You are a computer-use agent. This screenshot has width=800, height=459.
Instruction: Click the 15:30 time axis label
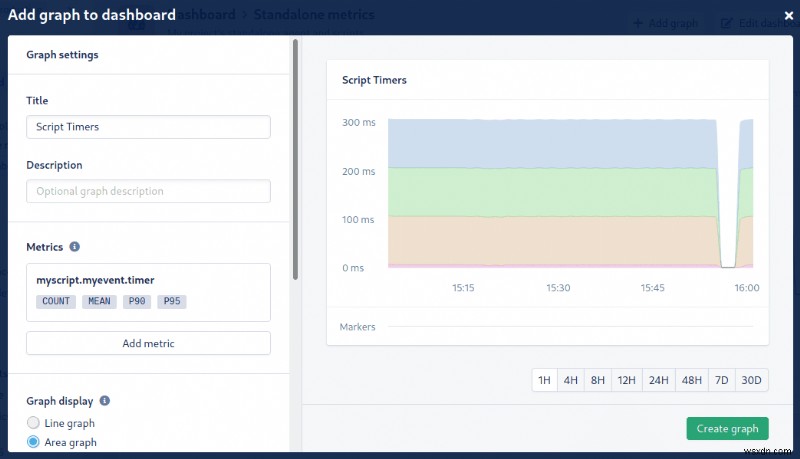558,288
